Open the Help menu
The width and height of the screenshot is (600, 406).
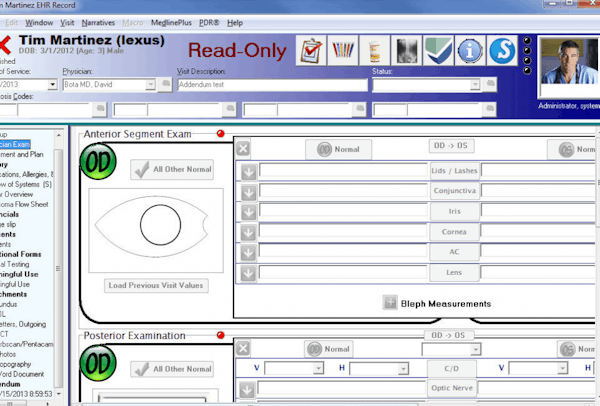click(235, 23)
